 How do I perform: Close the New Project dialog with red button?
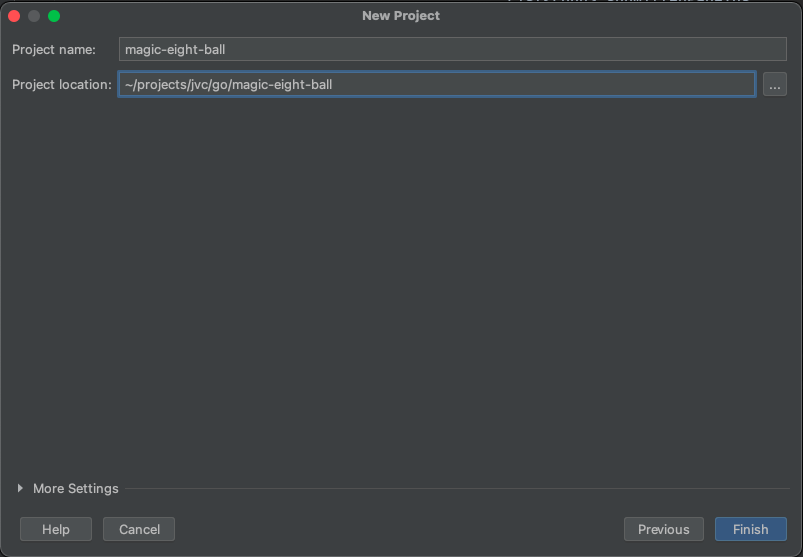(x=14, y=16)
